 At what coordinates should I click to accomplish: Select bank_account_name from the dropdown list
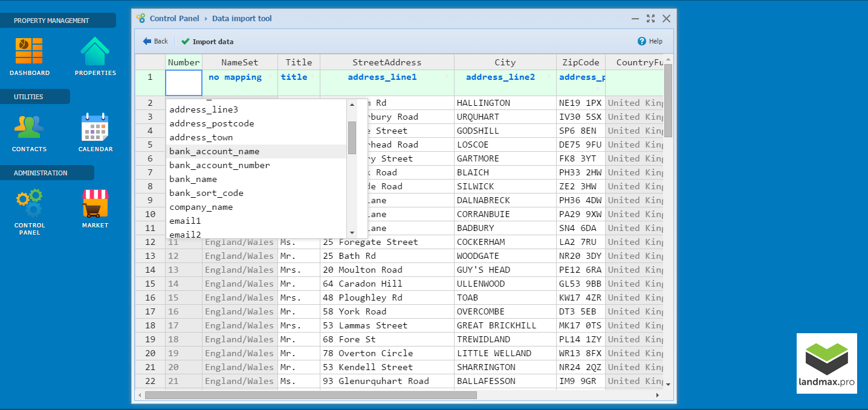(215, 151)
